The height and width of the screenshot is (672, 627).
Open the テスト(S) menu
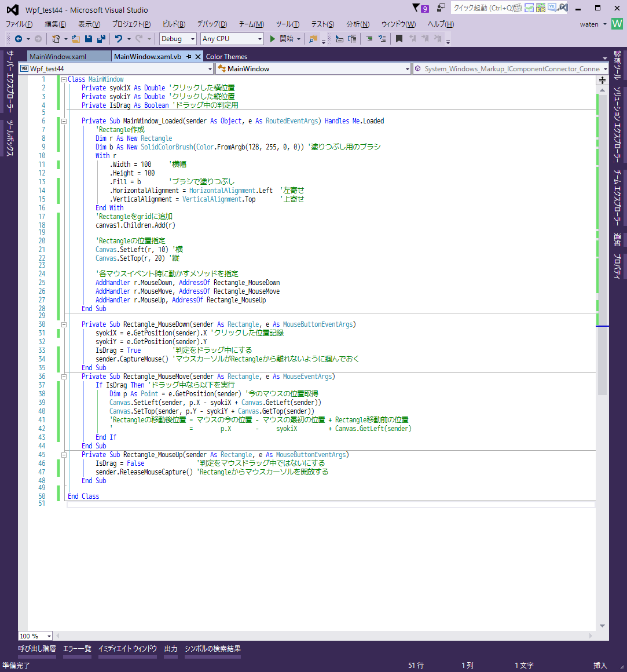pyautogui.click(x=322, y=24)
